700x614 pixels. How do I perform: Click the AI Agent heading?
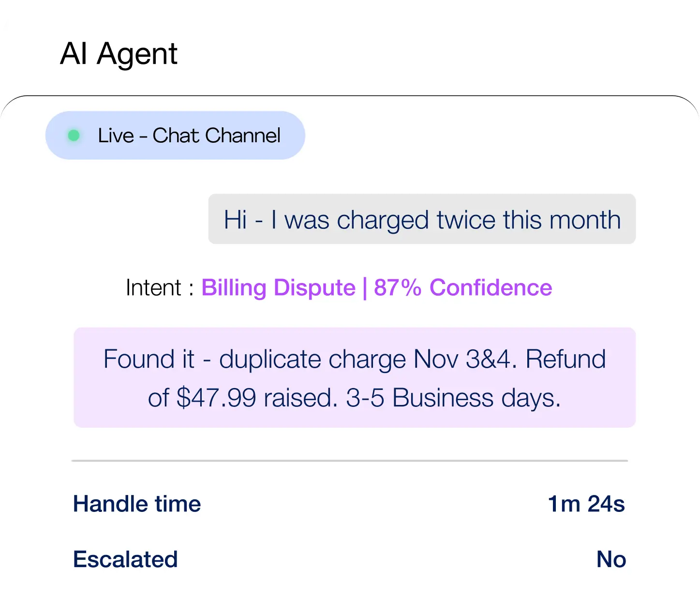coord(119,54)
